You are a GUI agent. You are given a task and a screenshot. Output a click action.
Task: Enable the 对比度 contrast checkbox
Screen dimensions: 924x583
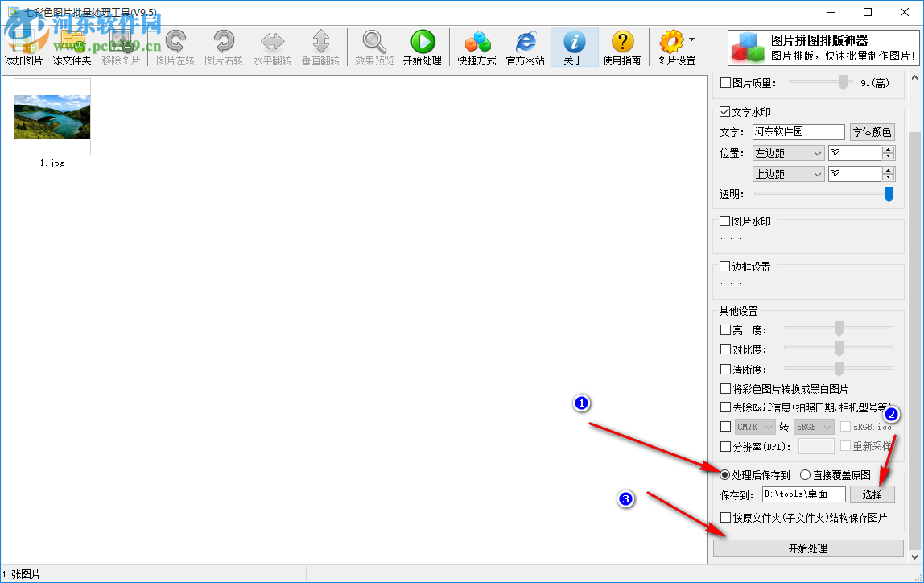[x=726, y=349]
